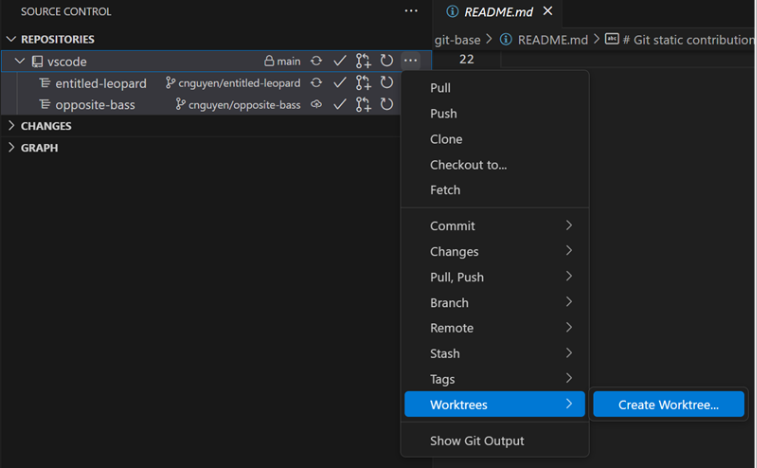Collapse the vscode repository tree node
757x468 pixels.
20,61
